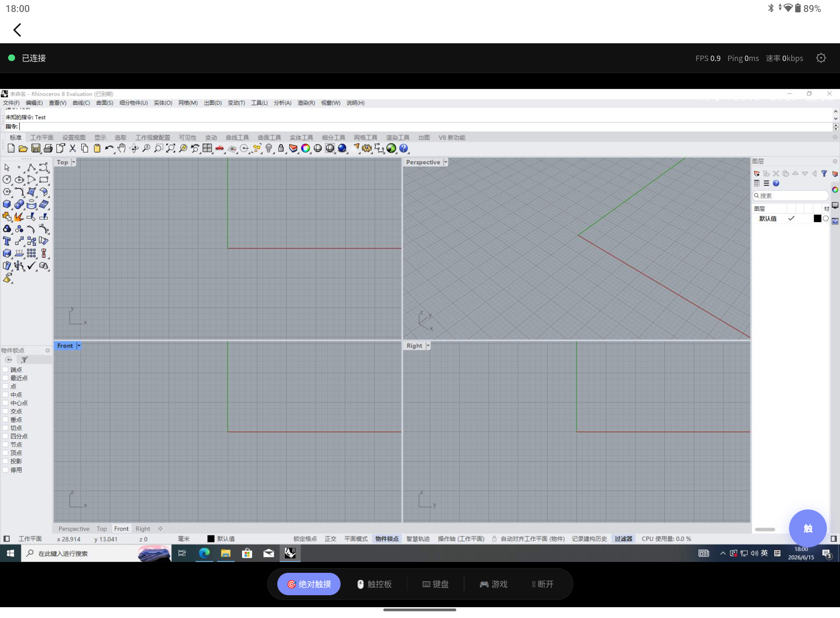Viewport: 840px width, 618px height.
Task: Switch to the 曲线工具 toolbar tab
Action: pyautogui.click(x=237, y=138)
